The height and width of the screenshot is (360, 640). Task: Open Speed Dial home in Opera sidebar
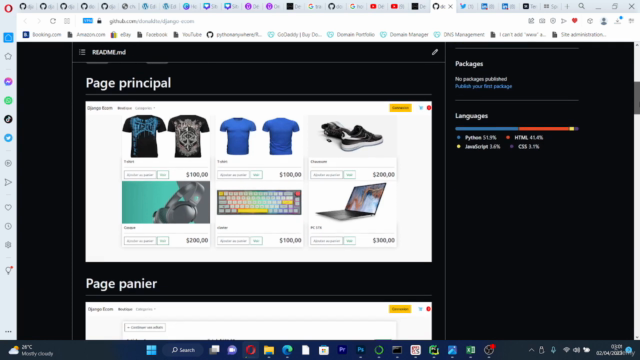pos(8,38)
